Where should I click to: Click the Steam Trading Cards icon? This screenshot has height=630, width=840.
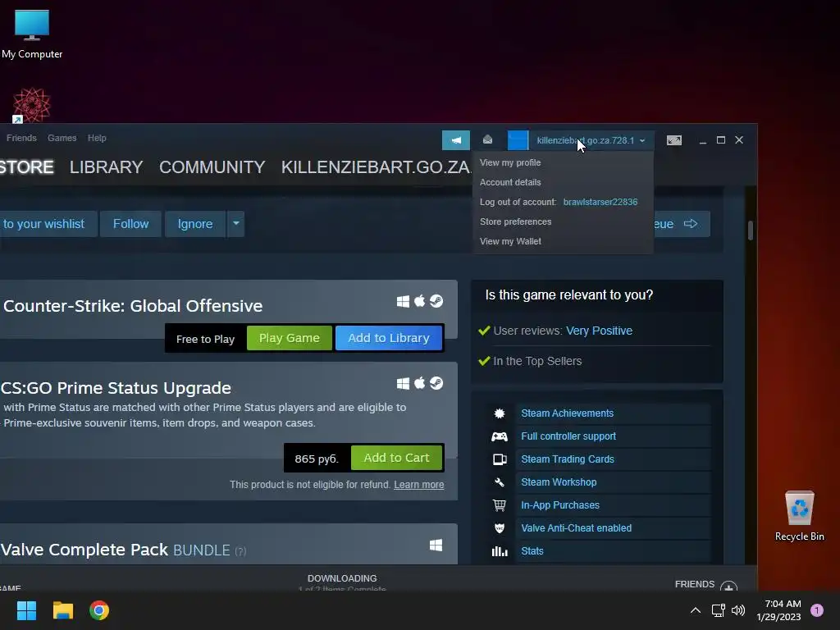click(x=500, y=459)
